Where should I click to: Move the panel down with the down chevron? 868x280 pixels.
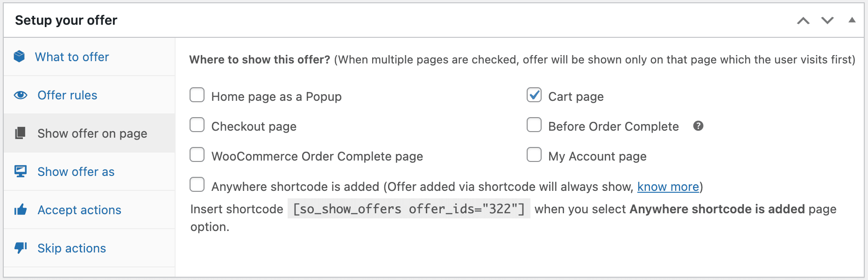coord(827,21)
